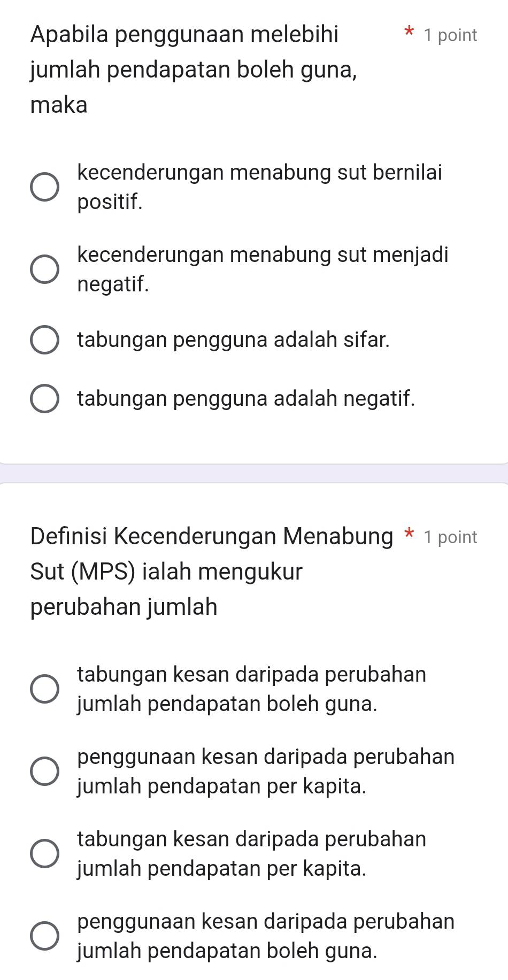508x980 pixels.
Task: Mark radio 'penggunaan kesan daripada perubahan pendapatan boleh guna'
Action: (x=44, y=936)
